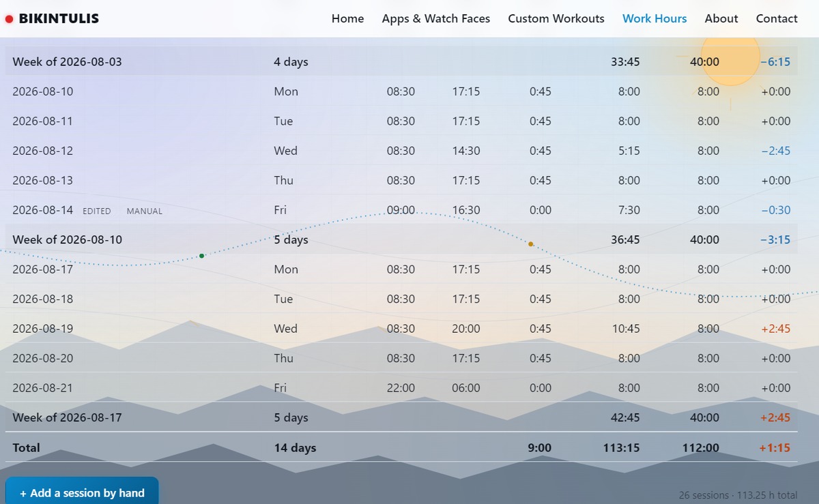Image resolution: width=819 pixels, height=504 pixels.
Task: Click the 9:00 total break cell
Action: (538, 447)
